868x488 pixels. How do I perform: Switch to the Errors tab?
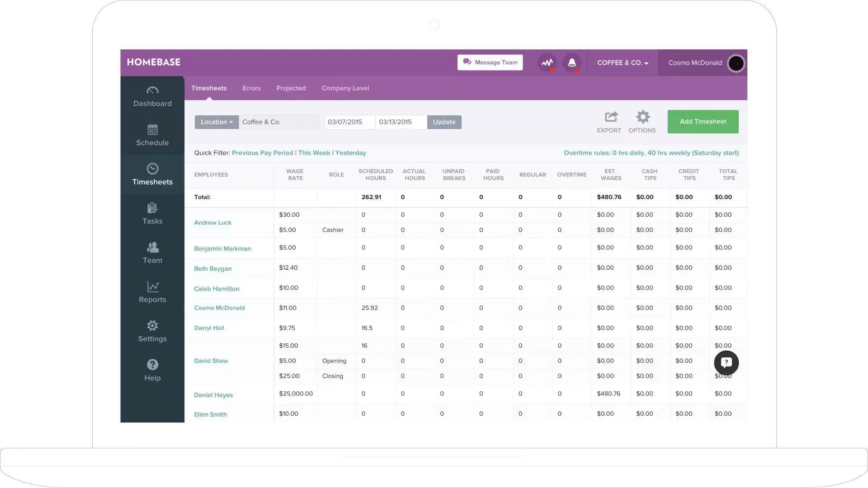pyautogui.click(x=251, y=88)
